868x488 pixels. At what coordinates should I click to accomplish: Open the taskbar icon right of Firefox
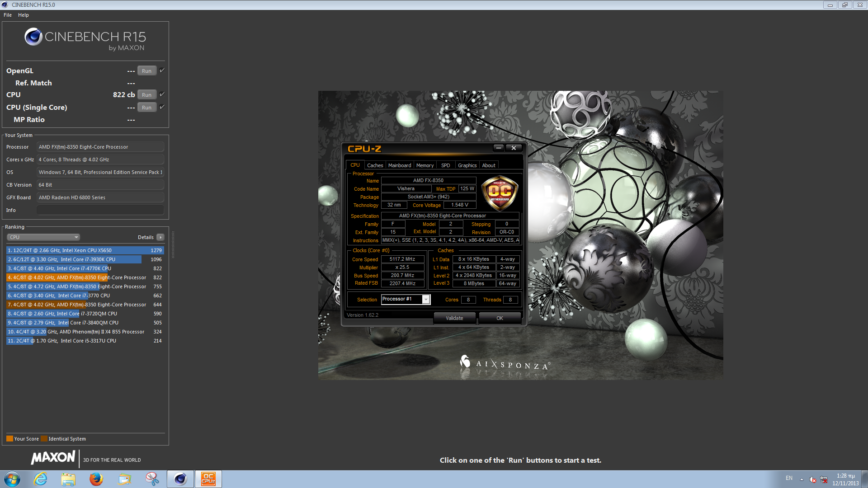pos(124,479)
